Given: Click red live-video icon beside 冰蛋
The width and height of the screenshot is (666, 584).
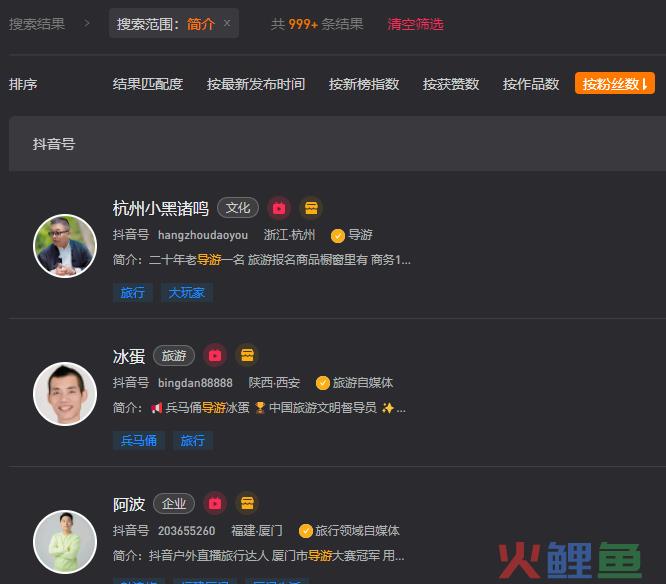Looking at the screenshot, I should point(215,355).
